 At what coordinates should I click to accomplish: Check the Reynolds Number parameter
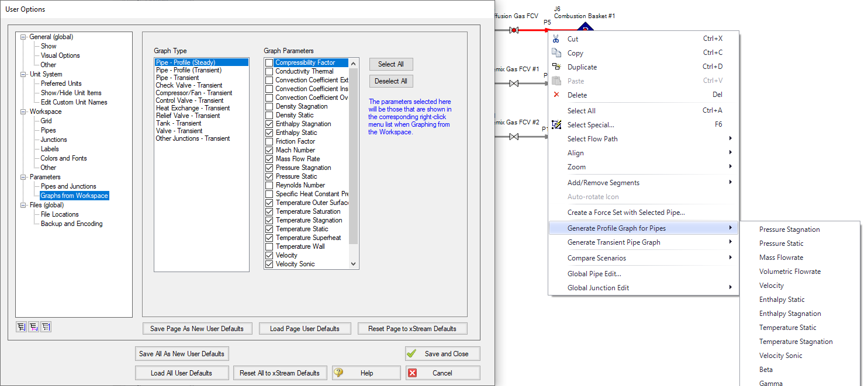pos(269,185)
